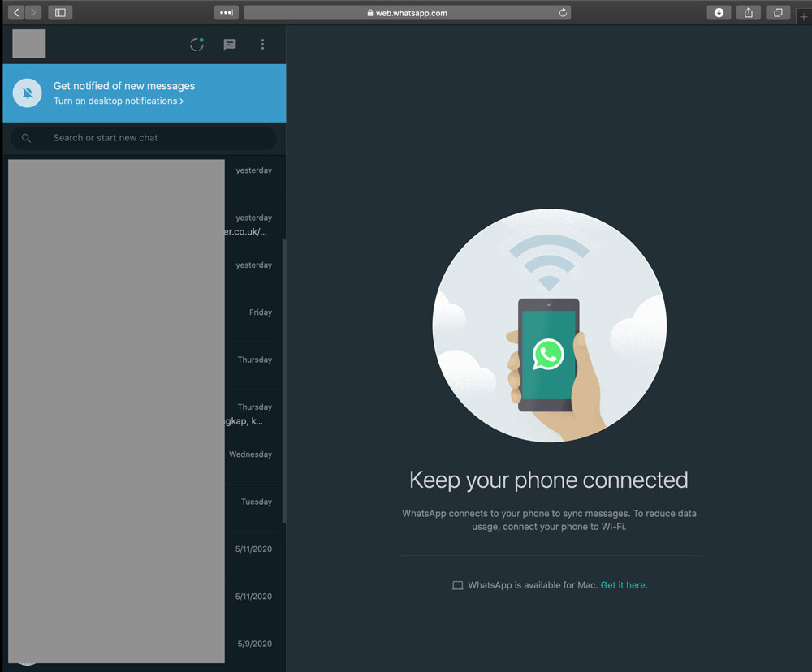Open your profile picture at top left
This screenshot has width=812, height=672.
pos(29,44)
